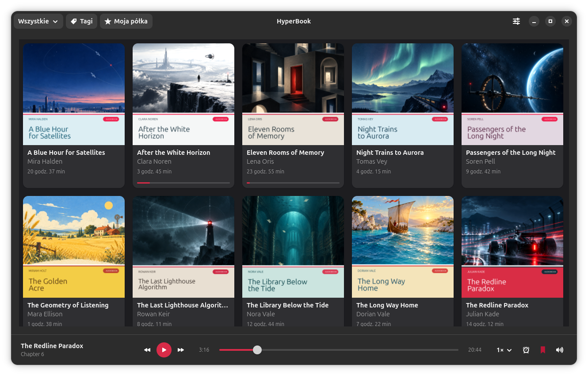This screenshot has height=376, width=588.
Task: Click duration '20 godz. 37 min'
Action: click(x=46, y=172)
